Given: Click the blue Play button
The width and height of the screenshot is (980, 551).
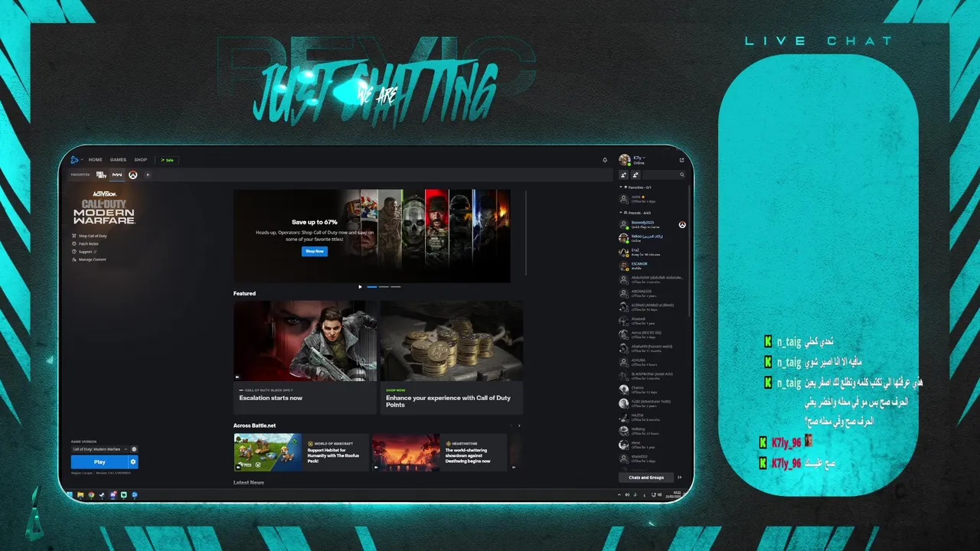Looking at the screenshot, I should [100, 462].
